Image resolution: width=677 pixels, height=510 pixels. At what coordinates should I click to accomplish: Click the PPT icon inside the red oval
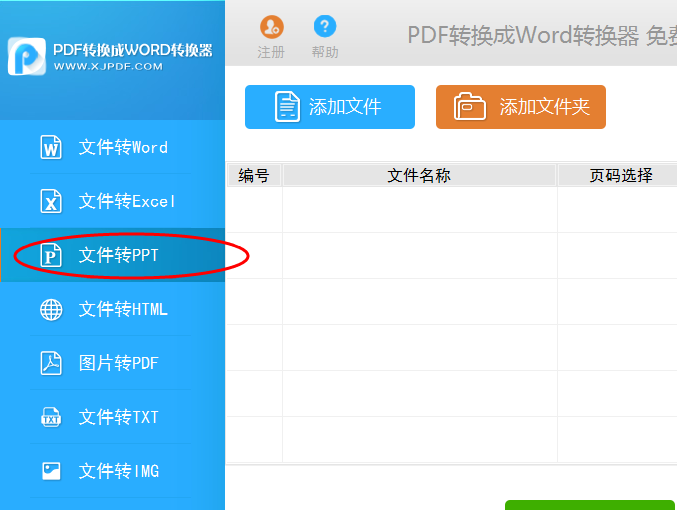click(x=51, y=256)
